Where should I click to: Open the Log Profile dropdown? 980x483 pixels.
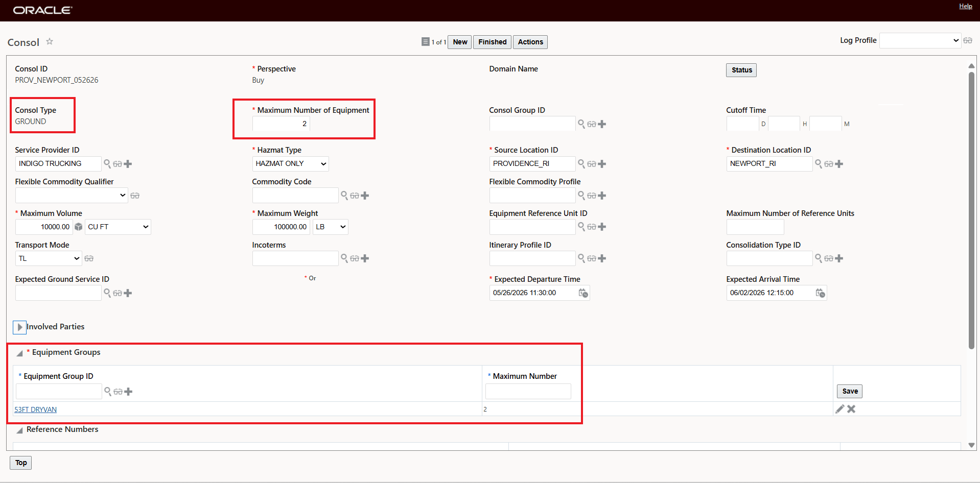point(920,40)
